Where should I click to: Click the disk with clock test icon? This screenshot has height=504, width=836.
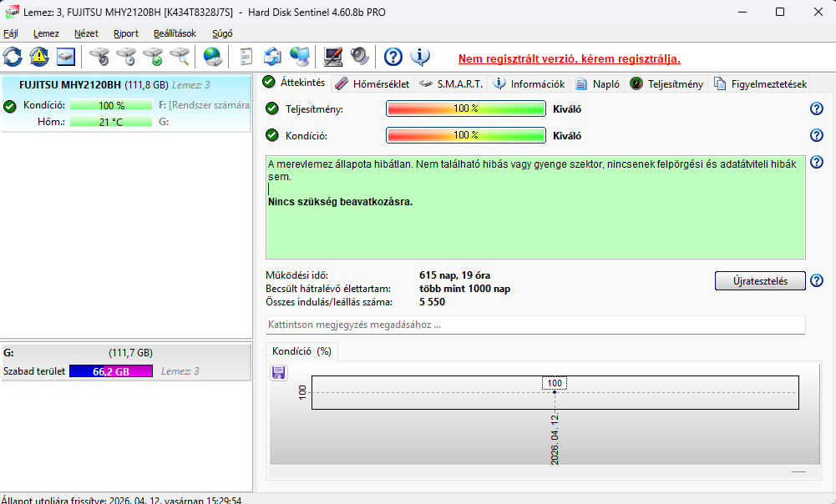point(126,57)
